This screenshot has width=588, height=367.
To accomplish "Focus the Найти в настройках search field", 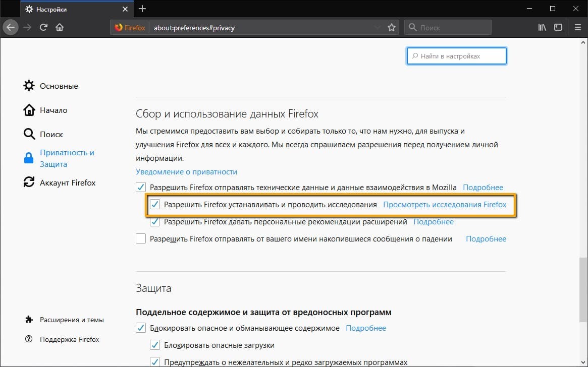I will click(x=456, y=56).
